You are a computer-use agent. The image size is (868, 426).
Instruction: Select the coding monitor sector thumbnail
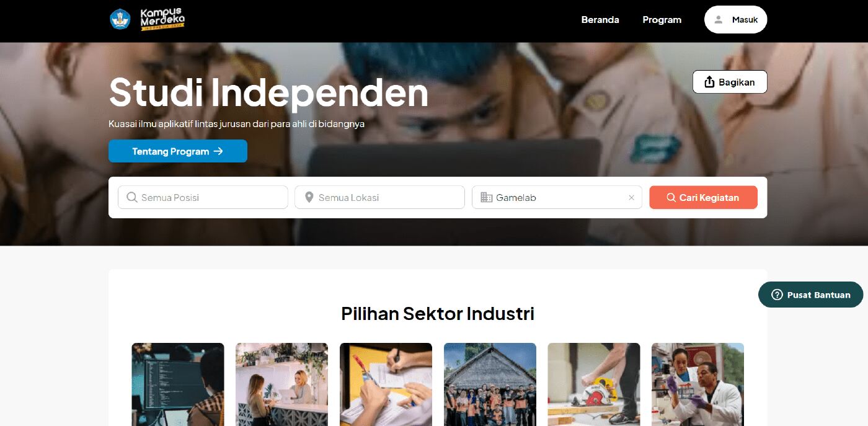click(x=178, y=384)
